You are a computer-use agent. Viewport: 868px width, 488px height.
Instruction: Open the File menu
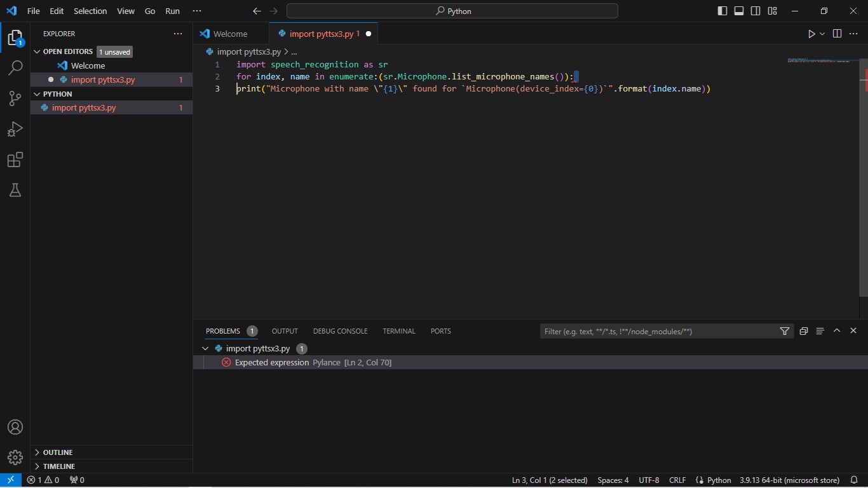[x=33, y=11]
